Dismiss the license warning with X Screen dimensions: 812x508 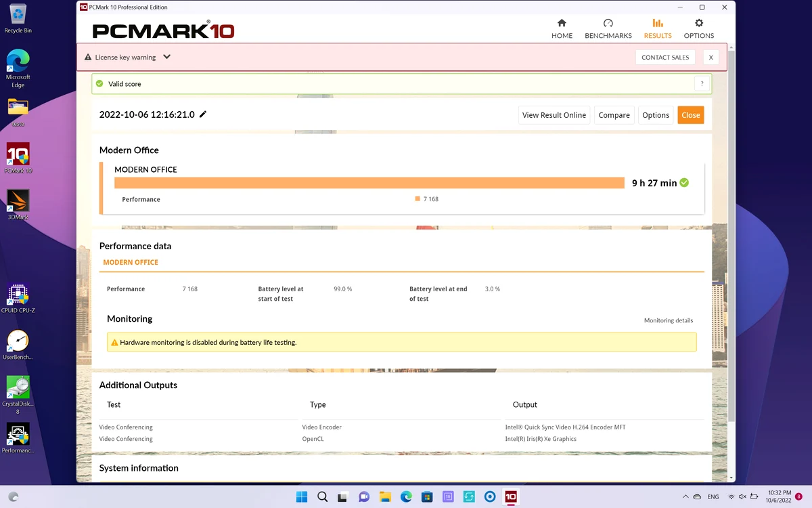710,58
